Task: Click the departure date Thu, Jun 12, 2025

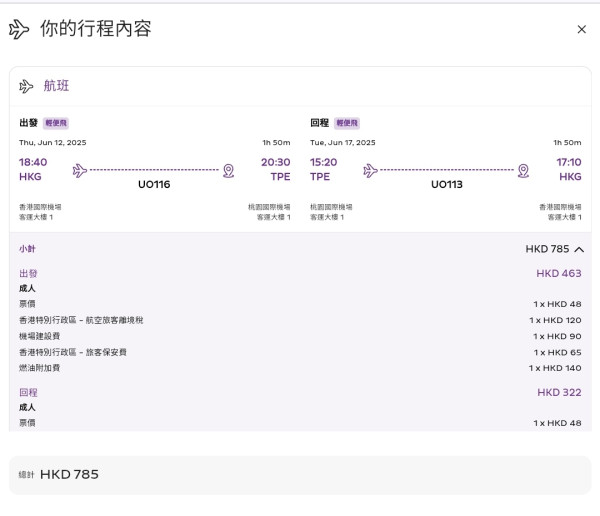Action: point(53,142)
